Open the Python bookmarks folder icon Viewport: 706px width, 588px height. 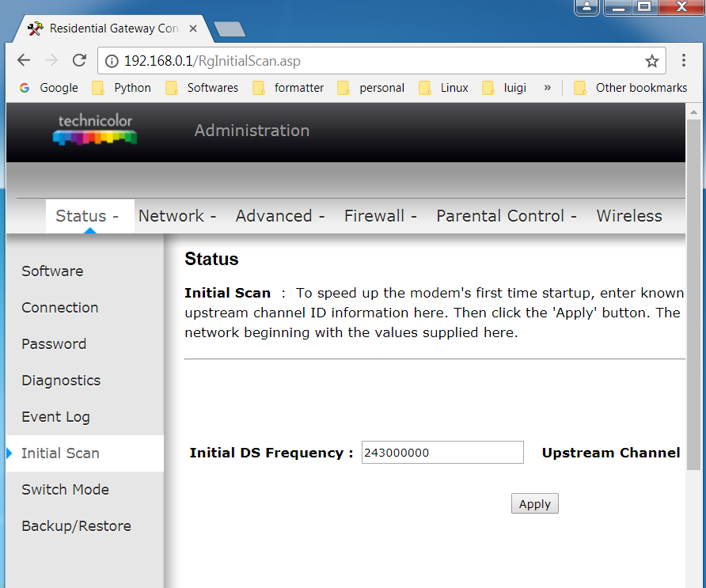[97, 88]
